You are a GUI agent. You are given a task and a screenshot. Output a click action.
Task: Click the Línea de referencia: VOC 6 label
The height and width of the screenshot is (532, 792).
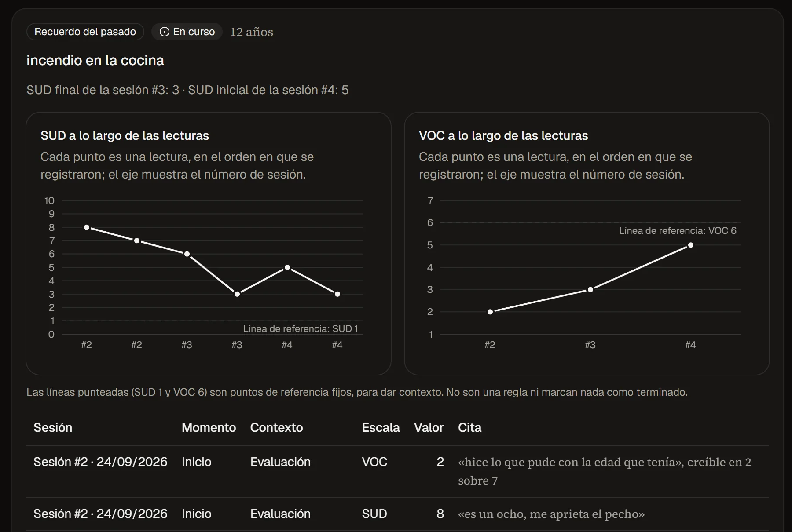pyautogui.click(x=678, y=230)
